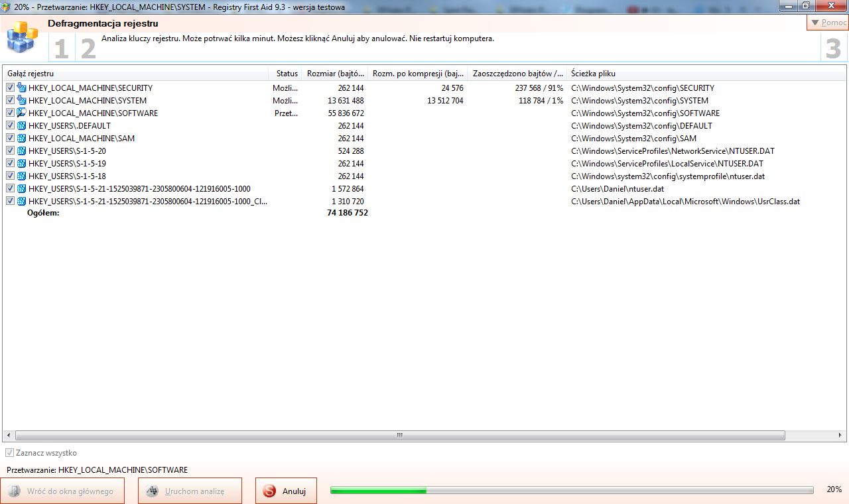Image resolution: width=849 pixels, height=504 pixels.
Task: Select path C:\Windows\System32\config\SOFTWARE
Action: coord(645,113)
